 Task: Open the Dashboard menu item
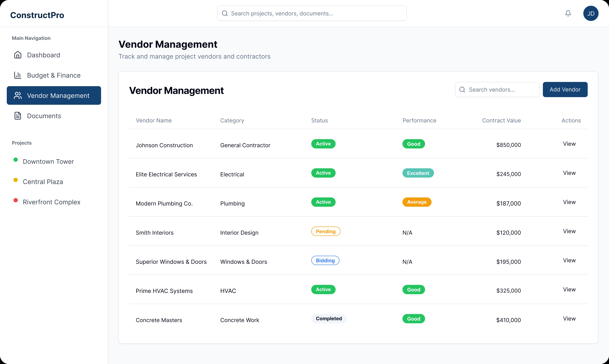click(43, 55)
